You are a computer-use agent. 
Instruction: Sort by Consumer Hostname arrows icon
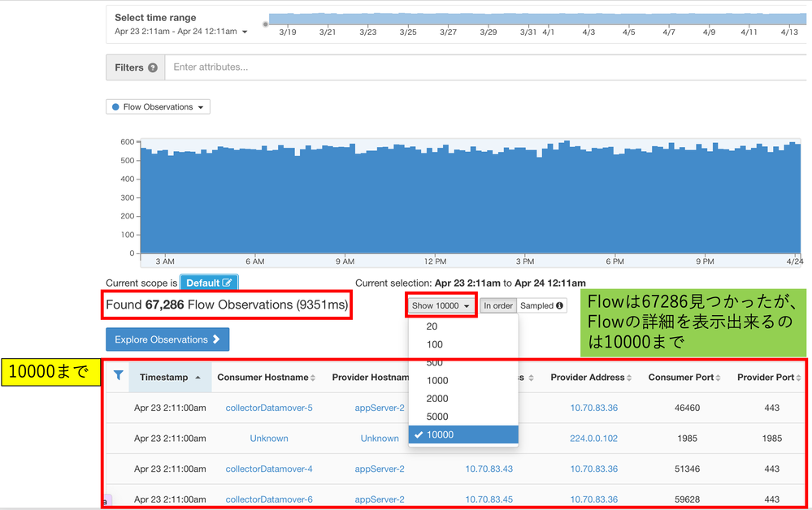[313, 378]
